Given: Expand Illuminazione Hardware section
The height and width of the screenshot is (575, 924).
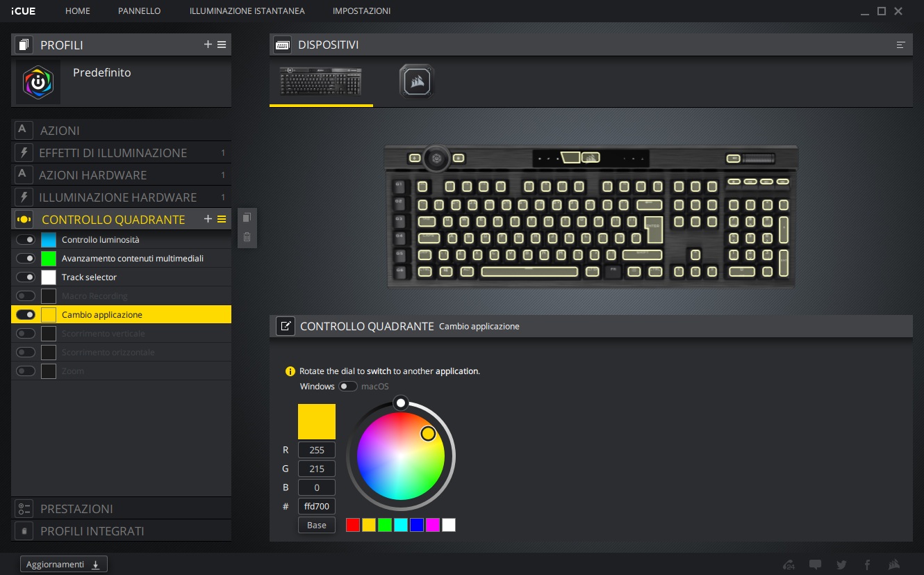Looking at the screenshot, I should (x=121, y=197).
